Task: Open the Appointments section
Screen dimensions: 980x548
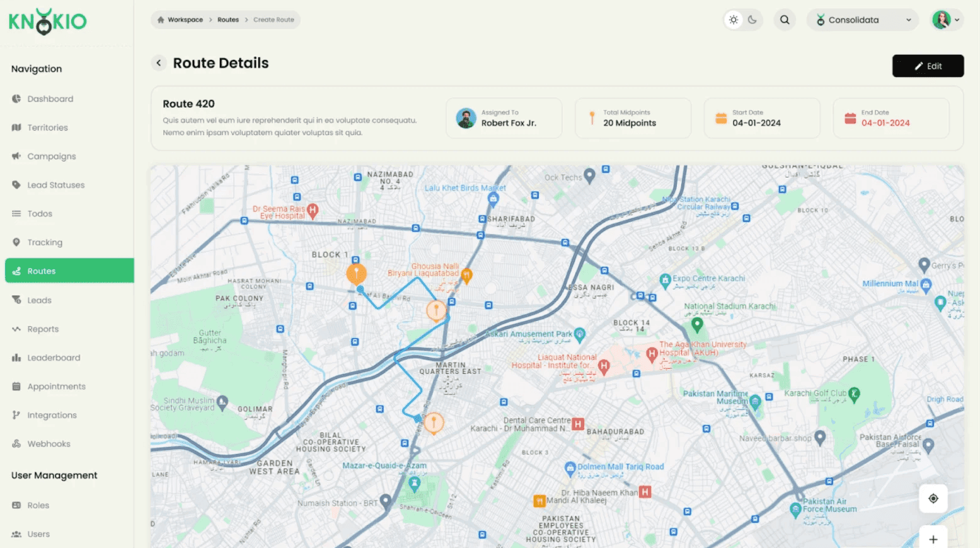Action: 57,386
